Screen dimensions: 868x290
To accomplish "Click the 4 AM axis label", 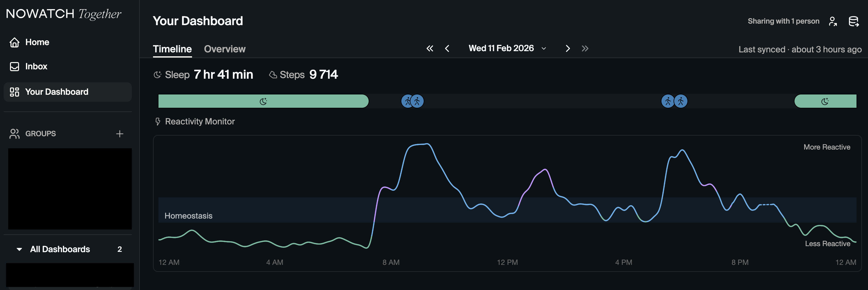I will coord(275,262).
